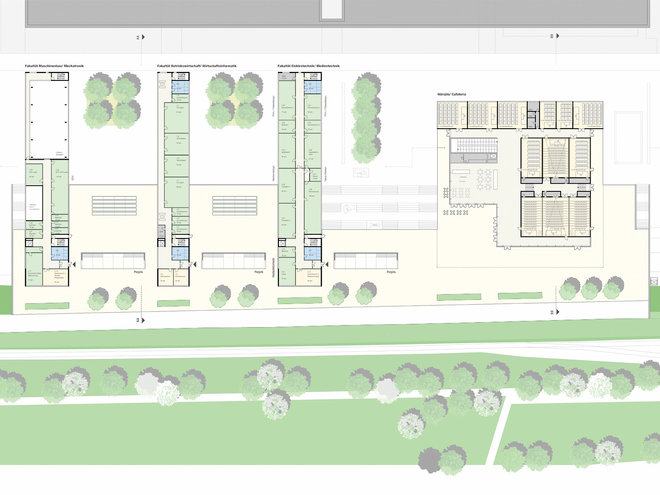Click the bicycle rack block between first two buildings
The width and height of the screenshot is (660, 495).
pos(113,205)
